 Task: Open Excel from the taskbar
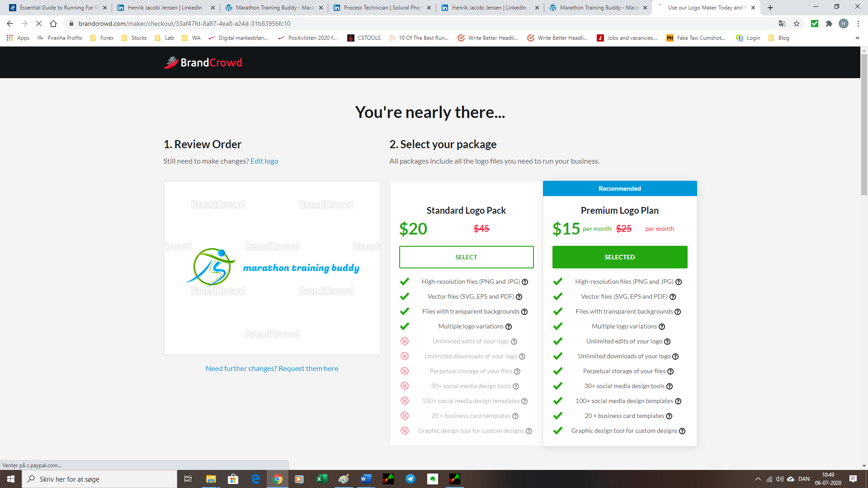click(322, 479)
